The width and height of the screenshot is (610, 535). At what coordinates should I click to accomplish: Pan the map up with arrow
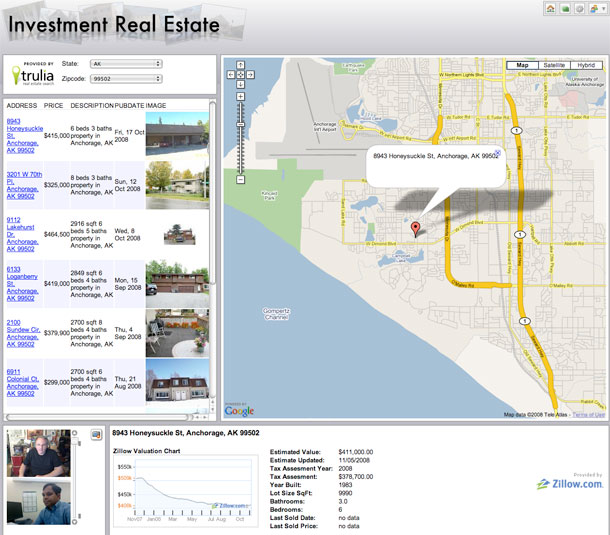(x=240, y=67)
